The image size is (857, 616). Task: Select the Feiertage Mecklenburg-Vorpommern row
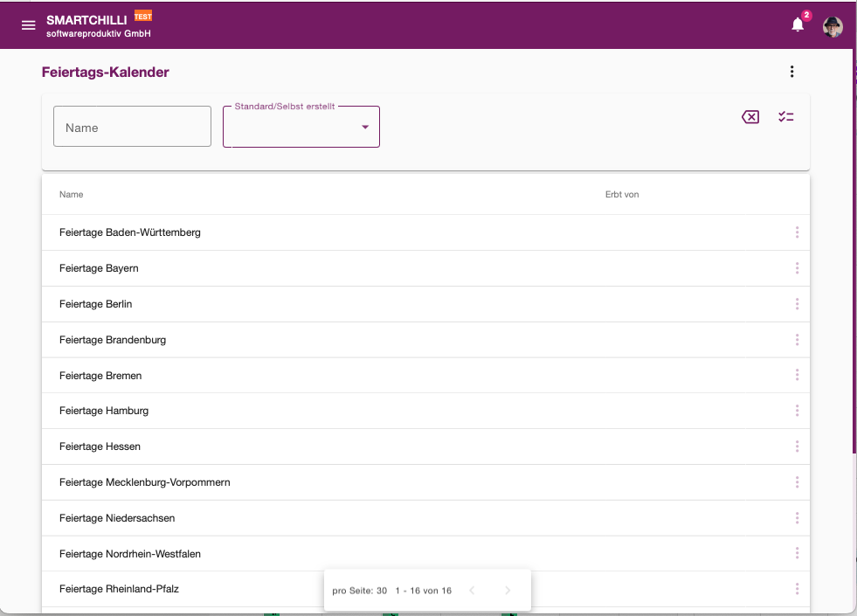[425, 482]
